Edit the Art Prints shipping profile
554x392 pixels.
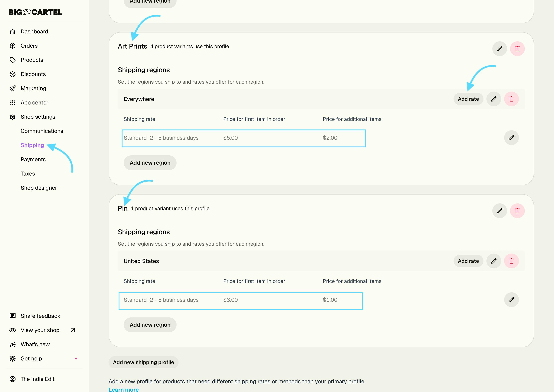tap(499, 49)
